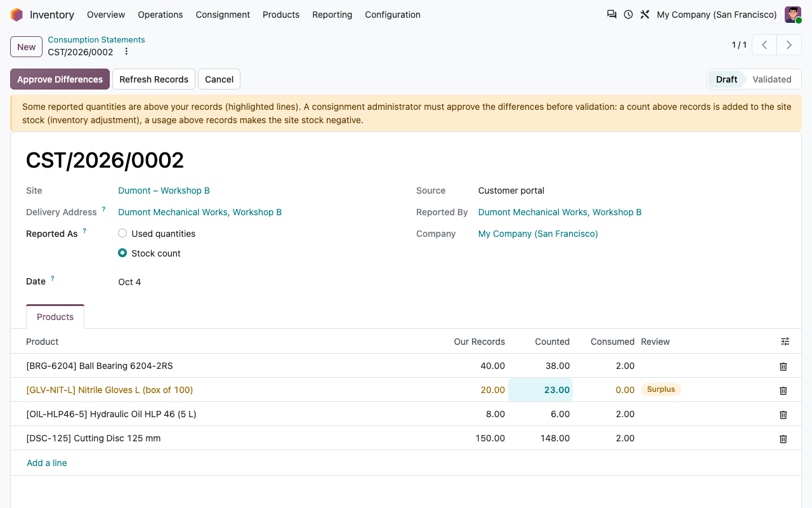Delete the Nitrile Gloves L line
Viewport: 812px width, 508px height.
(x=783, y=391)
